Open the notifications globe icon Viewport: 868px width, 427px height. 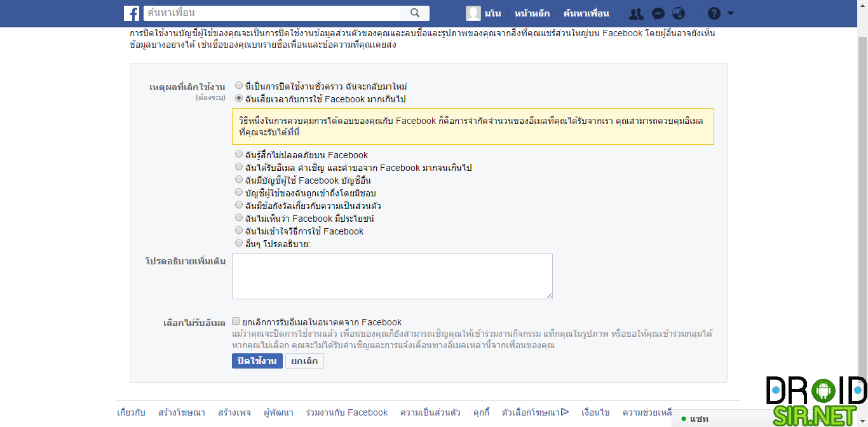[x=679, y=13]
